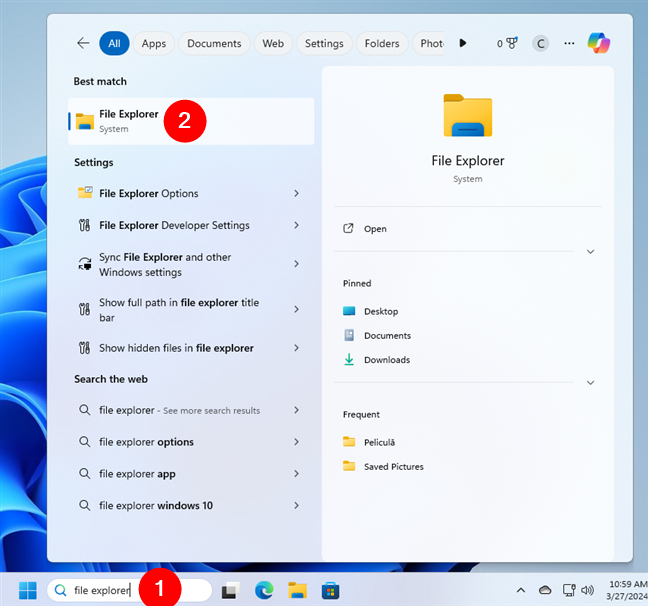
Task: Show more filter tabs with play arrow
Action: pos(463,43)
